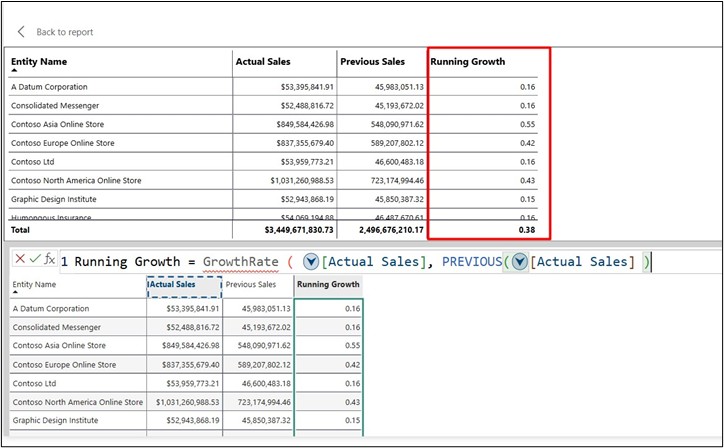This screenshot has height=448, width=724.
Task: Open Back to report link
Action: click(x=65, y=32)
